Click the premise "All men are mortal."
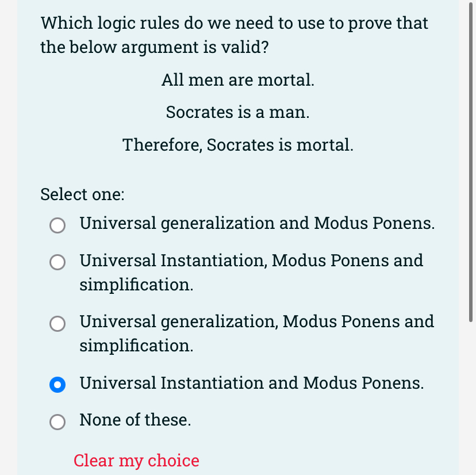 click(x=237, y=80)
